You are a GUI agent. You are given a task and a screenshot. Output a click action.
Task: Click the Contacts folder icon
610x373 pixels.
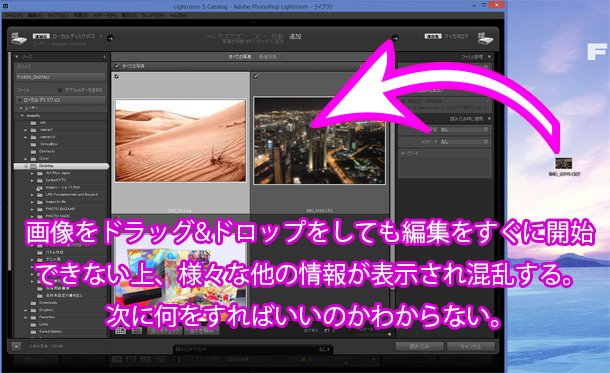[33, 152]
